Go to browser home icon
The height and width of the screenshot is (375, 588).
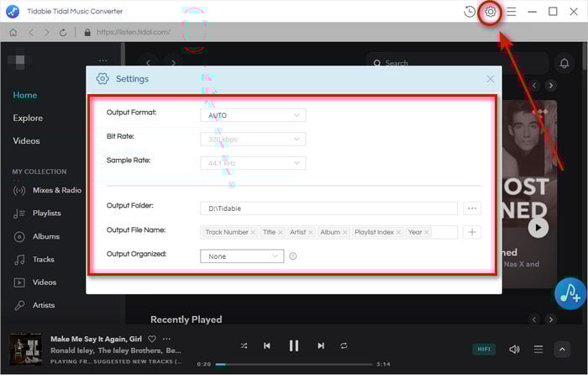point(13,32)
